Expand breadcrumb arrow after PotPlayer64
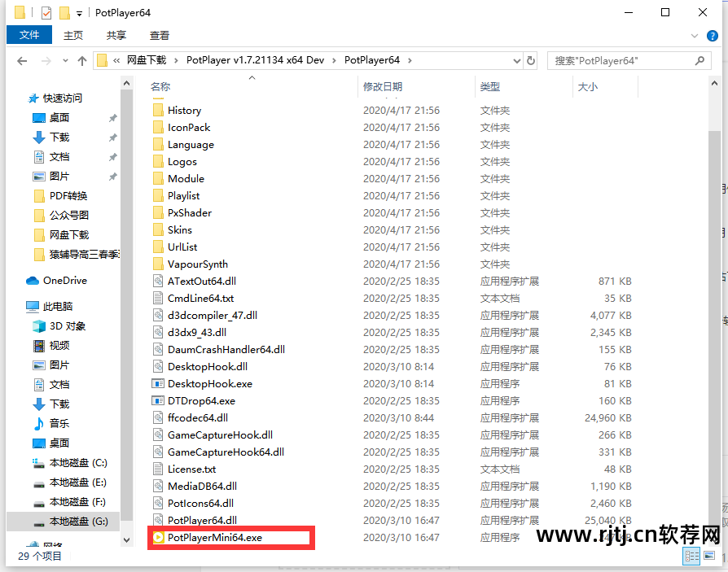The image size is (728, 572). pyautogui.click(x=410, y=60)
